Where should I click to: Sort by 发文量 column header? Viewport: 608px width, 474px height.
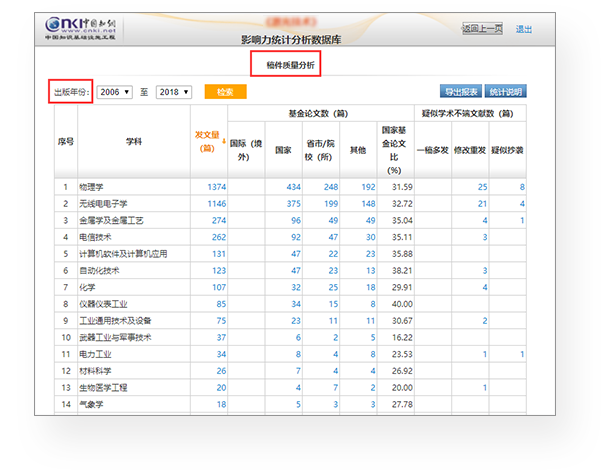click(x=207, y=142)
